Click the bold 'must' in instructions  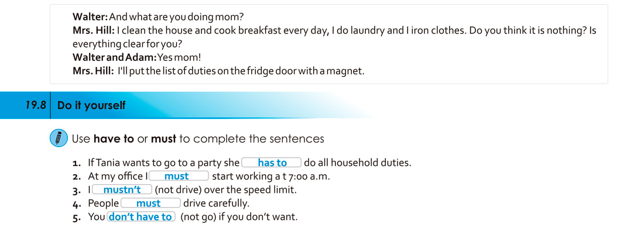click(x=163, y=139)
